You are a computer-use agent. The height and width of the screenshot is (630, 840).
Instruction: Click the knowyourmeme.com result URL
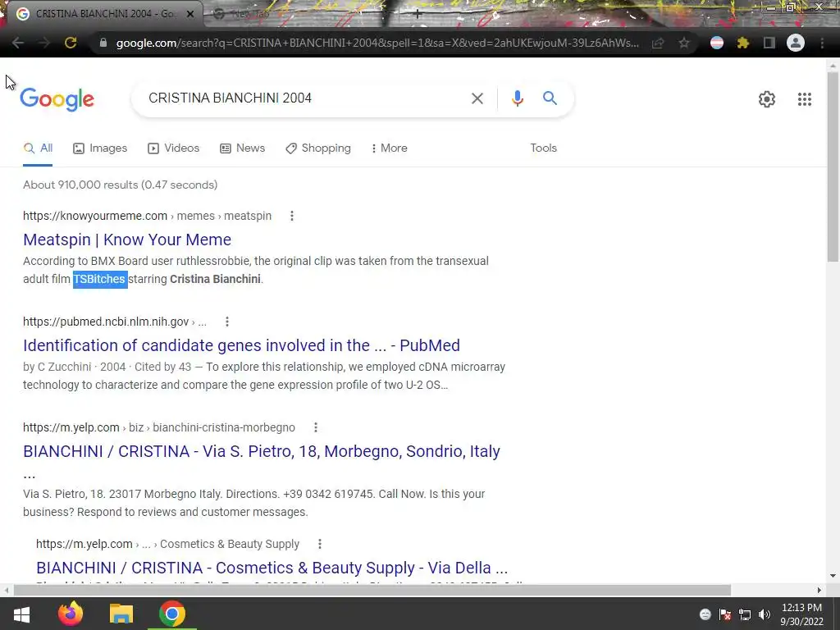(148, 216)
